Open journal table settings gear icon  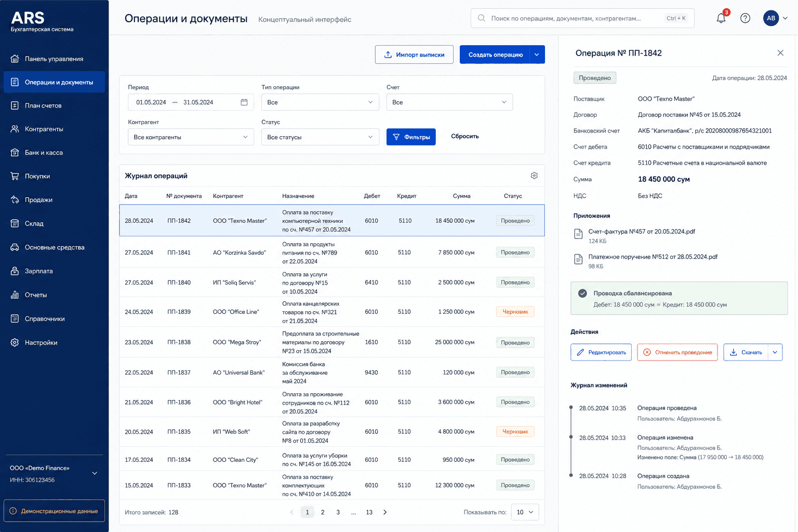pos(534,176)
